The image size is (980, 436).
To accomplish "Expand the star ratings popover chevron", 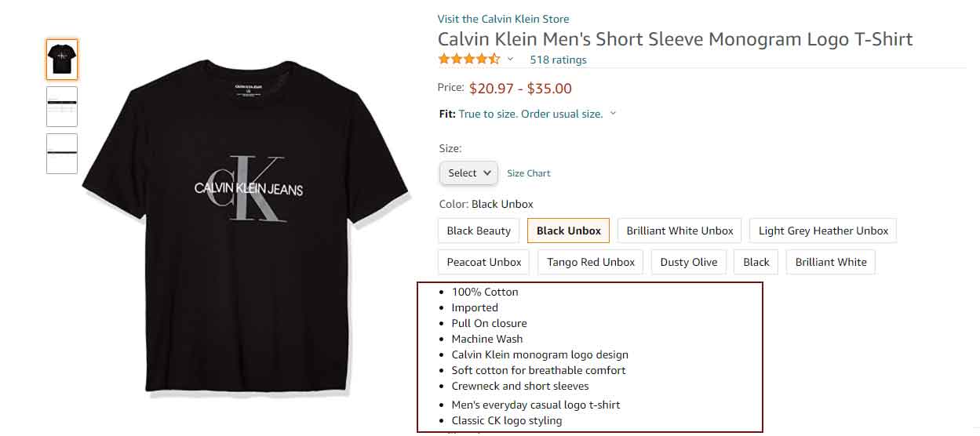I will [x=511, y=60].
